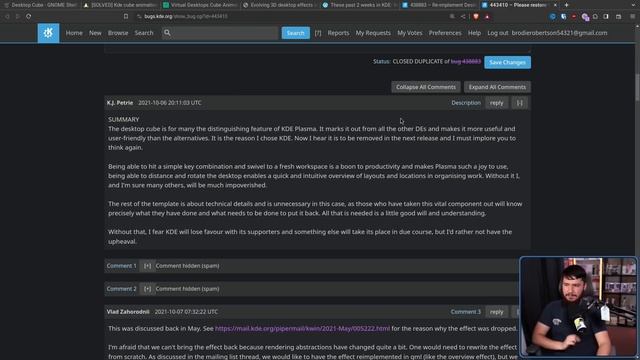Switch to the Virtual Desktops Cube Animation tab
Screen dimensions: 640x360
(x=200, y=5)
